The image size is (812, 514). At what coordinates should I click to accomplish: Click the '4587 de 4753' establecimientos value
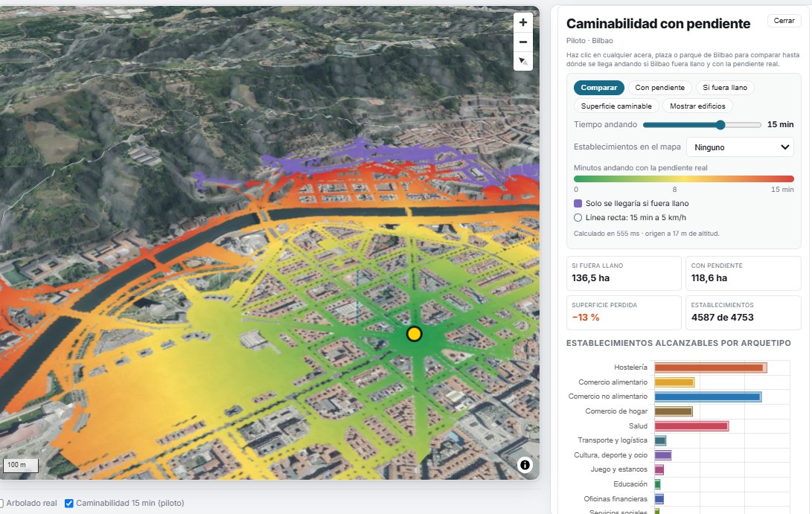723,318
